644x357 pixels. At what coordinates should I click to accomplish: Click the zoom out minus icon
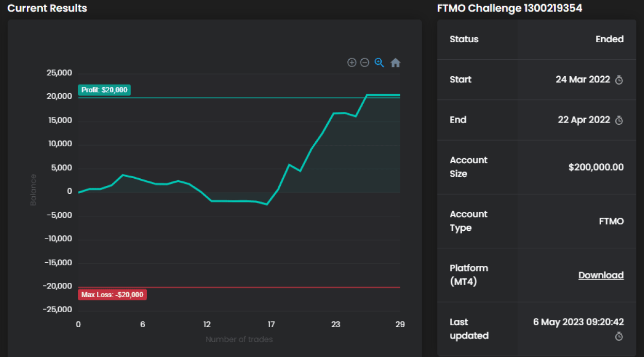tap(365, 62)
